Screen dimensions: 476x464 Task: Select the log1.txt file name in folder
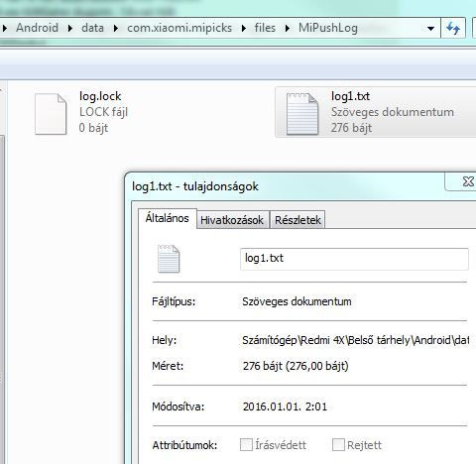350,96
